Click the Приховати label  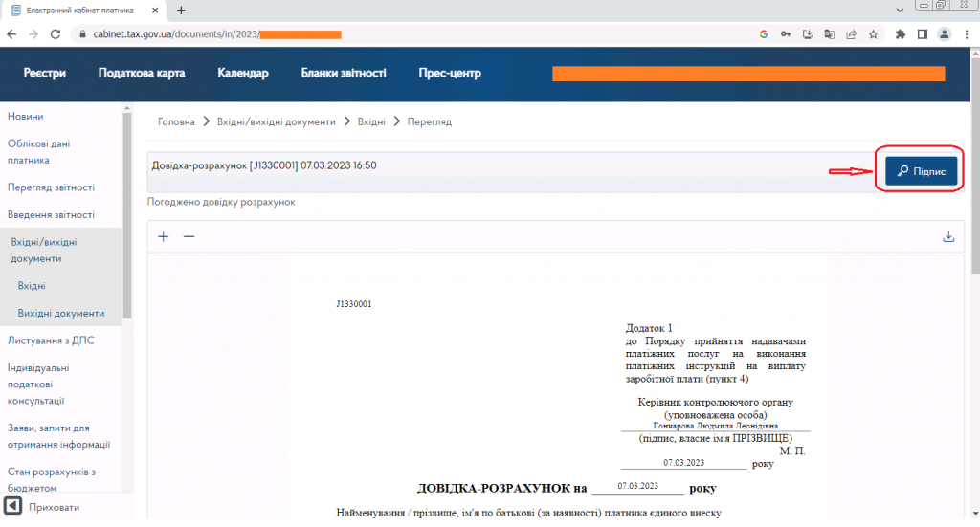click(x=55, y=507)
